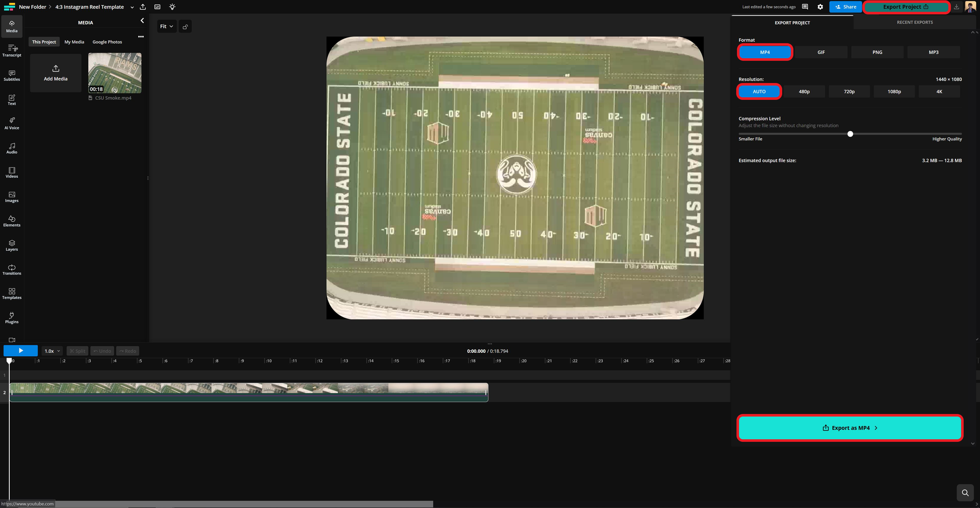Image resolution: width=980 pixels, height=508 pixels.
Task: Click the upload icon beside project title
Action: coord(143,7)
